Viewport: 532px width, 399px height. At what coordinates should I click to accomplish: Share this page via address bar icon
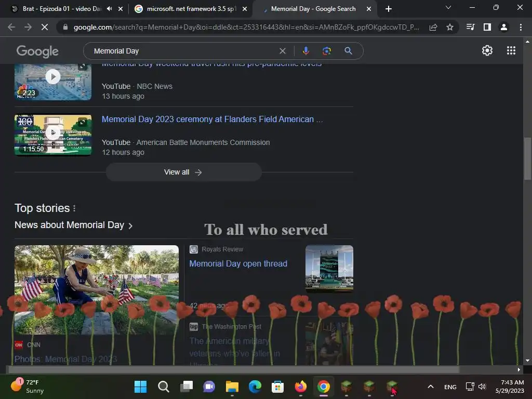point(433,28)
